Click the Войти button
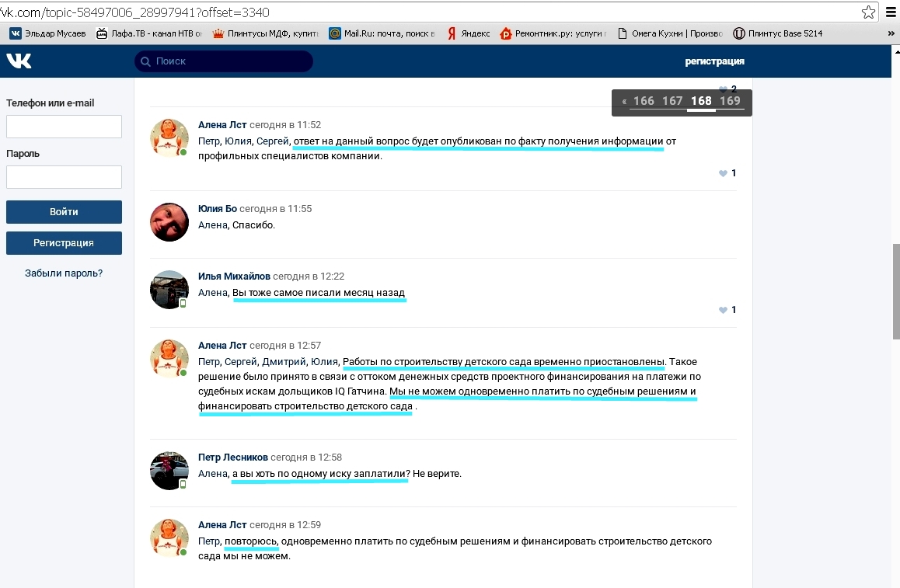 coord(64,212)
